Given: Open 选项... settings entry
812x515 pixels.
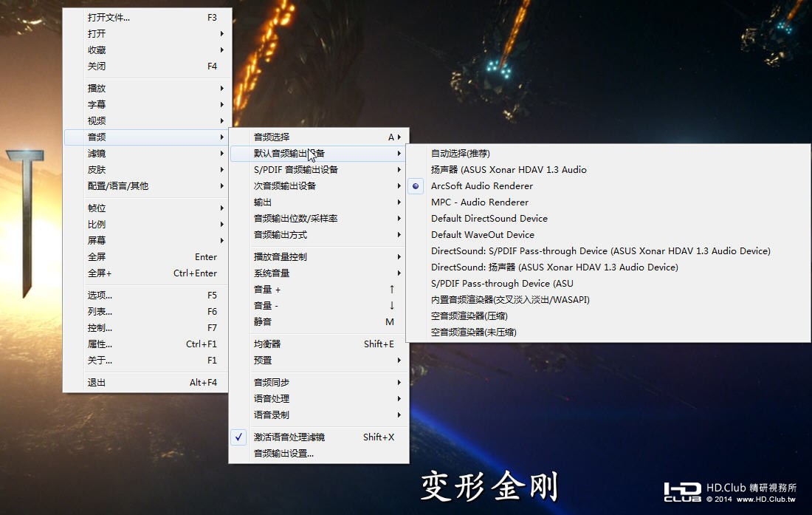Looking at the screenshot, I should [x=147, y=296].
